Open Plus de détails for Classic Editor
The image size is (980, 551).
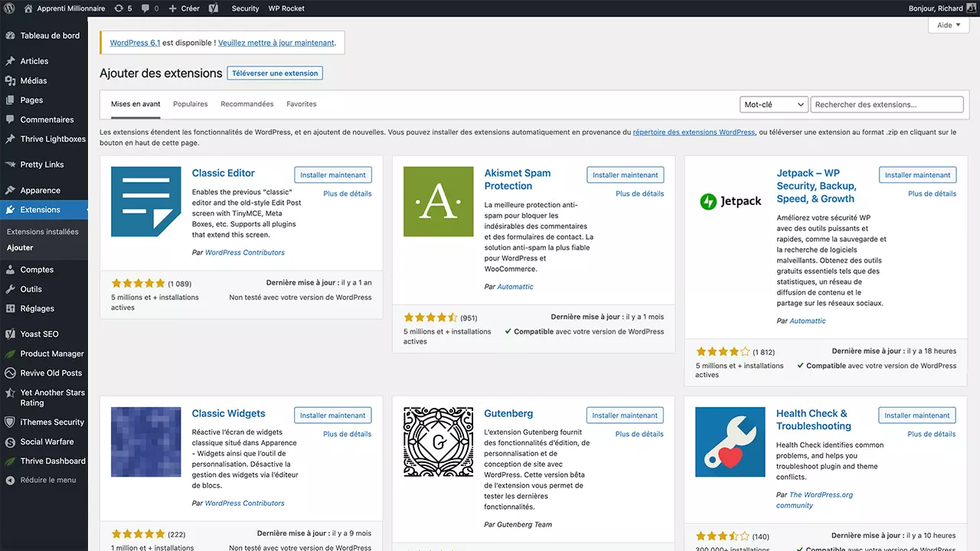pyautogui.click(x=348, y=194)
